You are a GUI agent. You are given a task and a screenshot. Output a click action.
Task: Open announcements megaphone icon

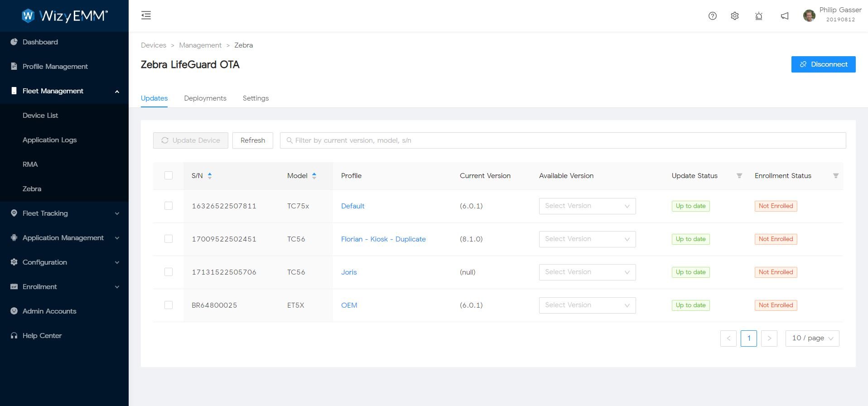click(785, 16)
